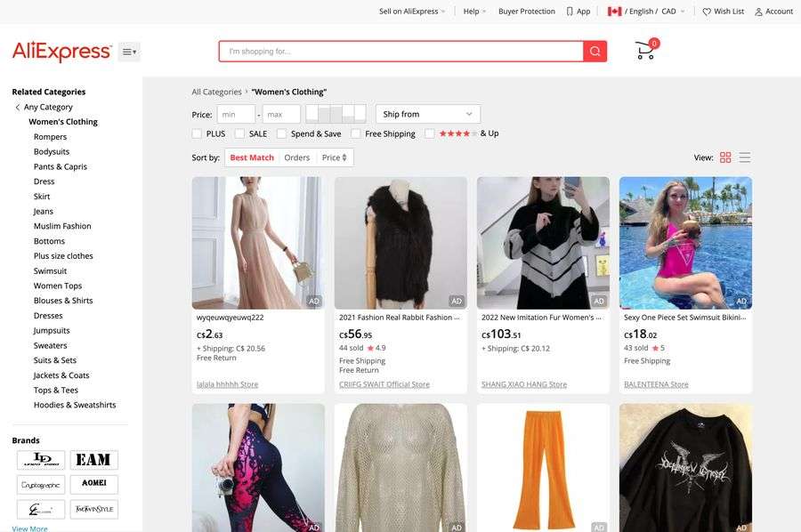The width and height of the screenshot is (801, 532).
Task: Open lalala hhhhh Store link
Action: click(x=227, y=384)
